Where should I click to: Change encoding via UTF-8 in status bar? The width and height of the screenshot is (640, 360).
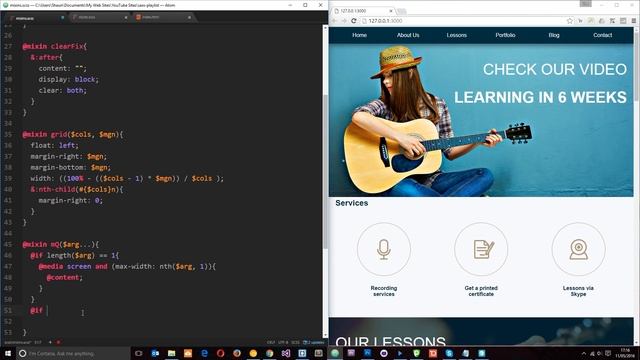pos(283,342)
